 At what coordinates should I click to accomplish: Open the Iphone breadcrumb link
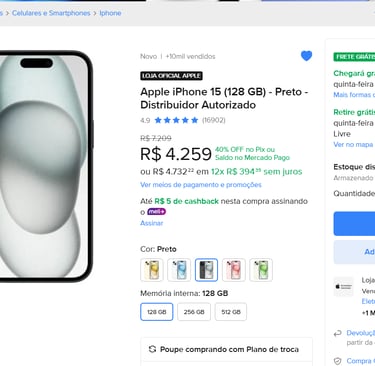click(110, 13)
